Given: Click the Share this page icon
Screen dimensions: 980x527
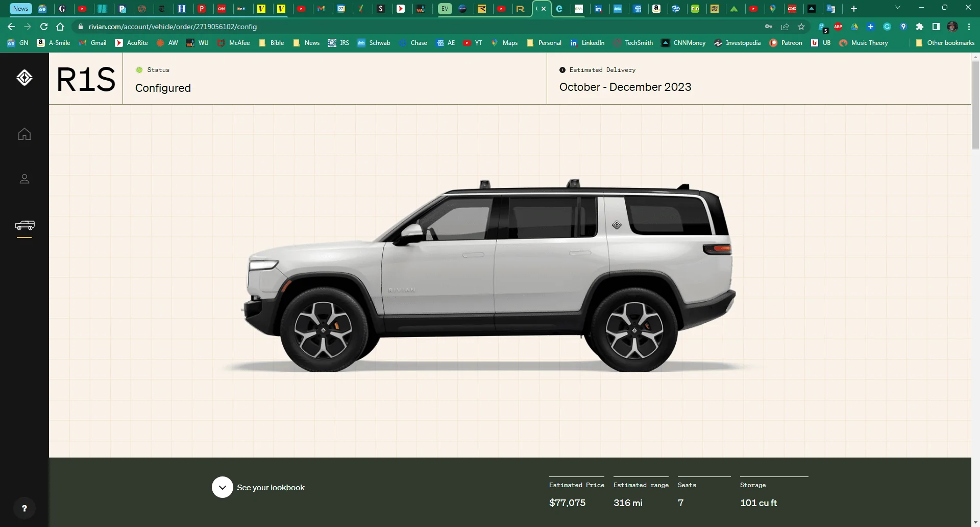Looking at the screenshot, I should [785, 27].
